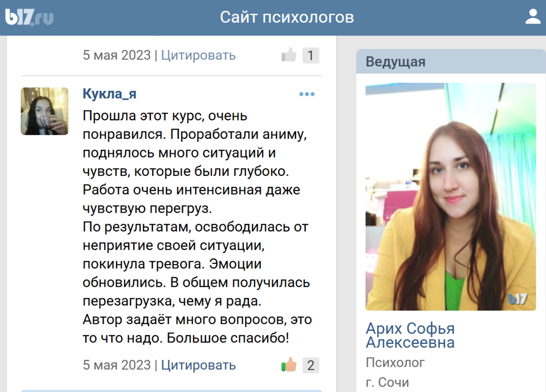546x392 pixels.
Task: Click the г. Сочи city label
Action: click(387, 382)
